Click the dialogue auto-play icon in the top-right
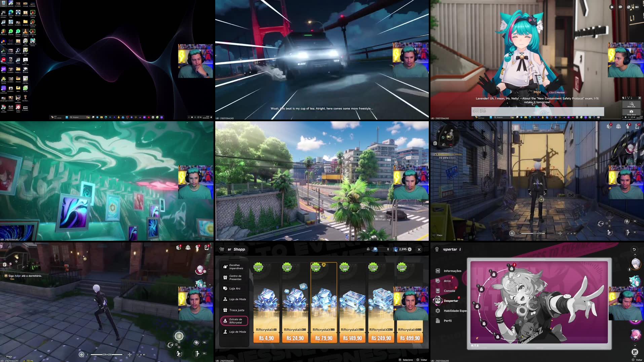This screenshot has width=644, height=362. pyautogui.click(x=611, y=6)
